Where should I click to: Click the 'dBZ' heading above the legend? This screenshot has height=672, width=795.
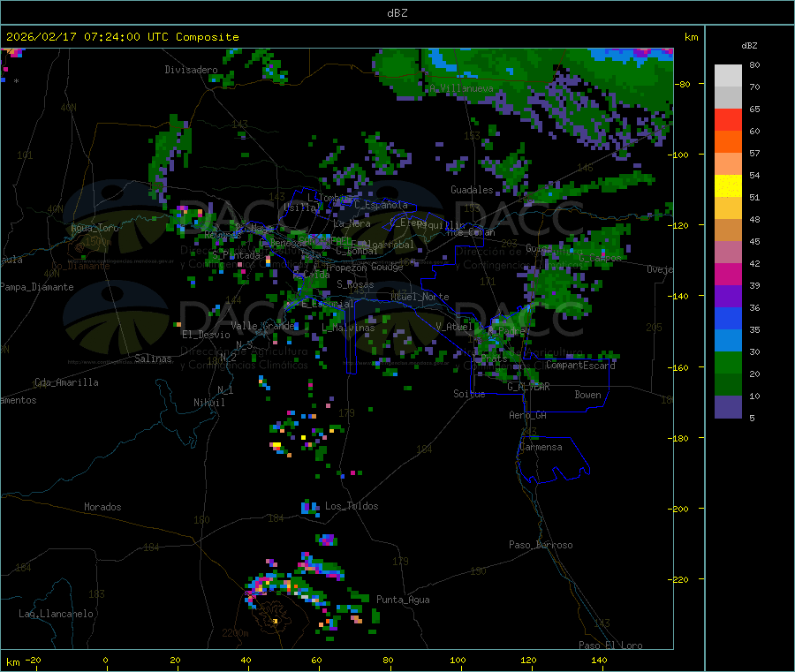[x=749, y=46]
